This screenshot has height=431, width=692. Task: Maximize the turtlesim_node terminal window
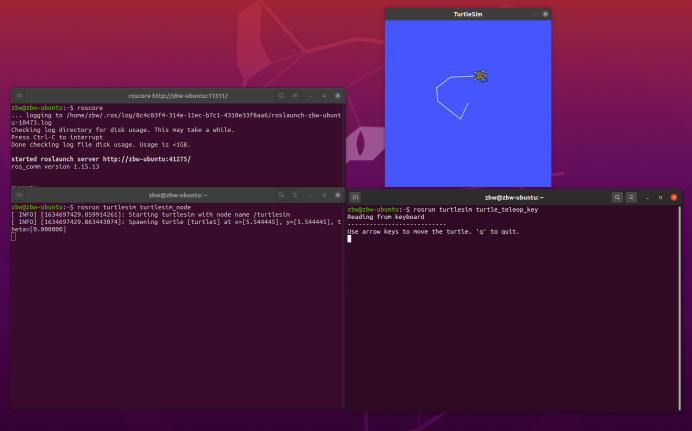pyautogui.click(x=324, y=195)
